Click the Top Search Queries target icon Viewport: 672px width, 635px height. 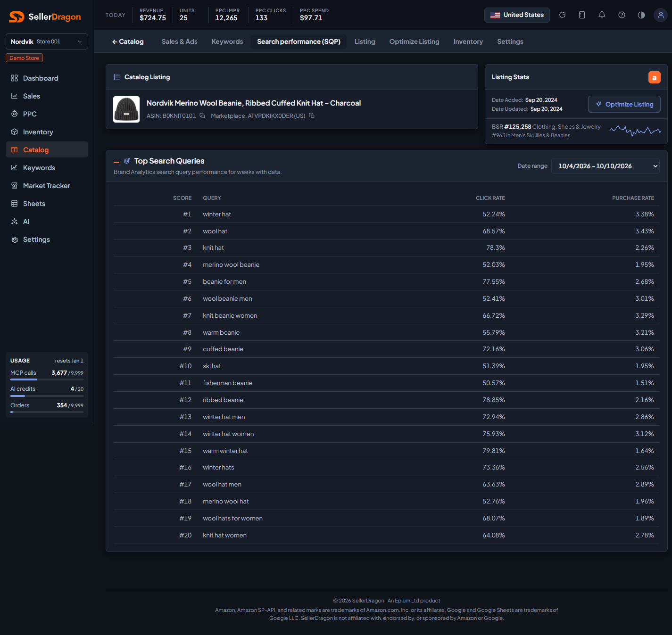click(x=127, y=161)
